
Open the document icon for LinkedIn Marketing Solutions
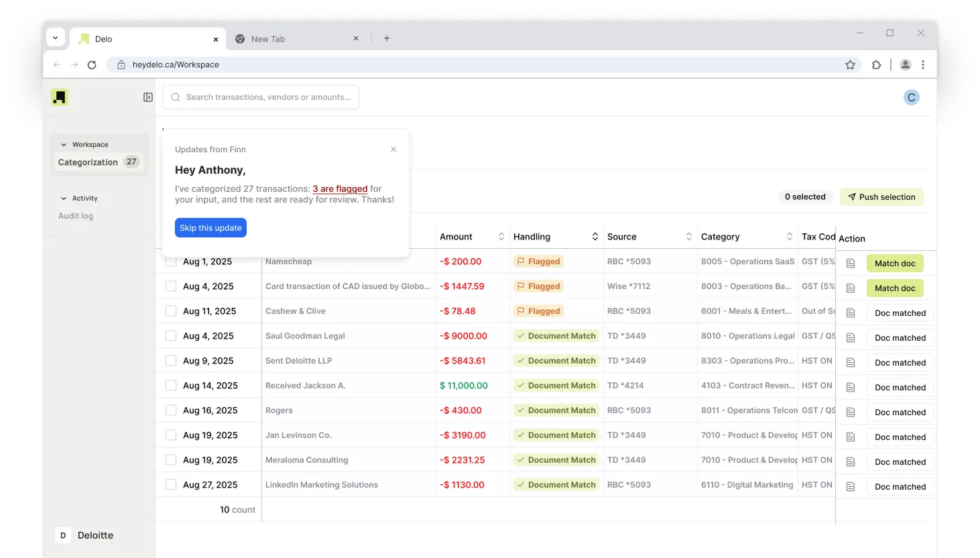point(851,486)
